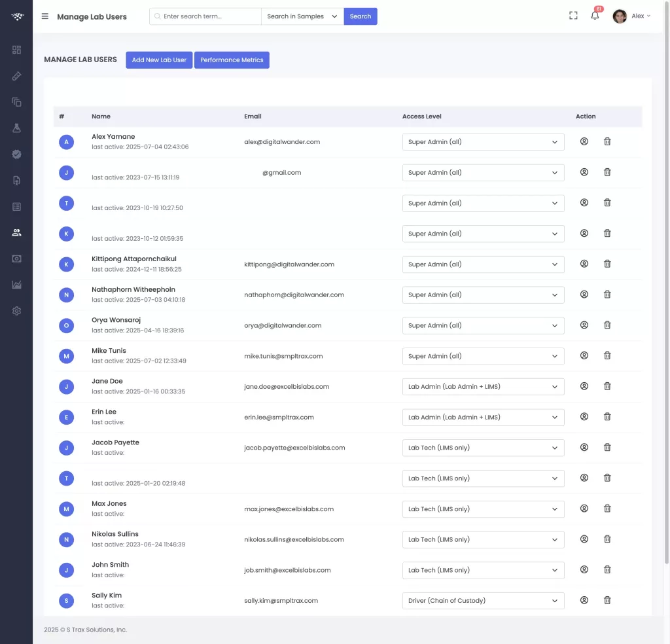Click the fullscreen toggle icon
The image size is (670, 644).
pyautogui.click(x=573, y=16)
